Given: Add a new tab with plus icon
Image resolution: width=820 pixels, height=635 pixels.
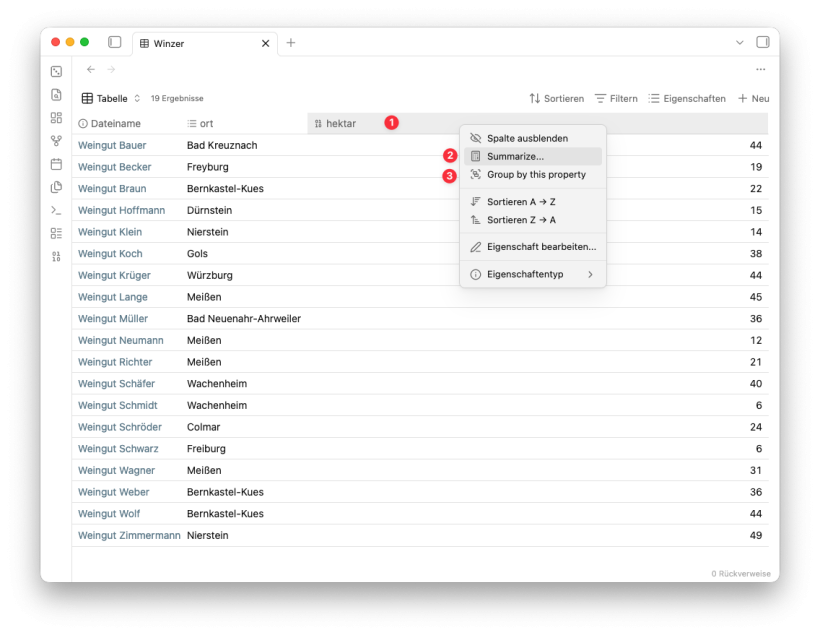Looking at the screenshot, I should tap(291, 43).
